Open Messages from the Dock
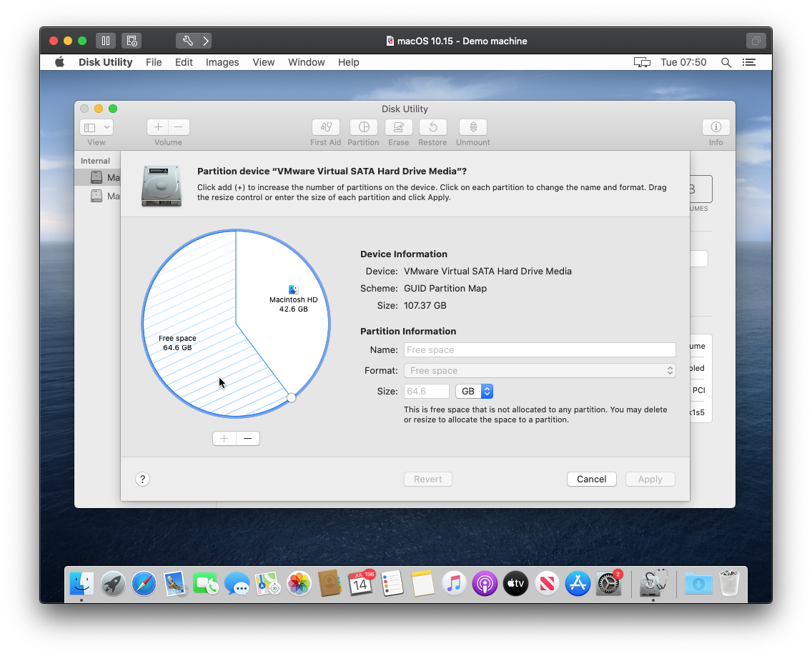This screenshot has width=812, height=656. point(237,584)
